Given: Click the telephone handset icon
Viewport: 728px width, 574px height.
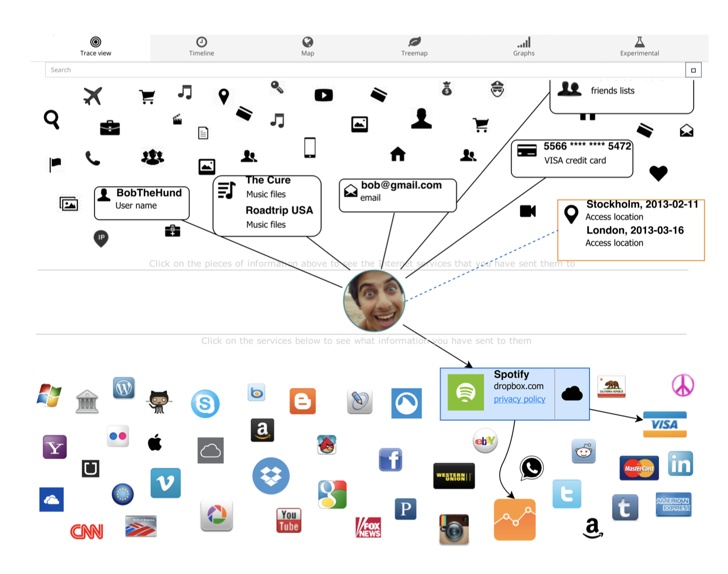Looking at the screenshot, I should [93, 158].
